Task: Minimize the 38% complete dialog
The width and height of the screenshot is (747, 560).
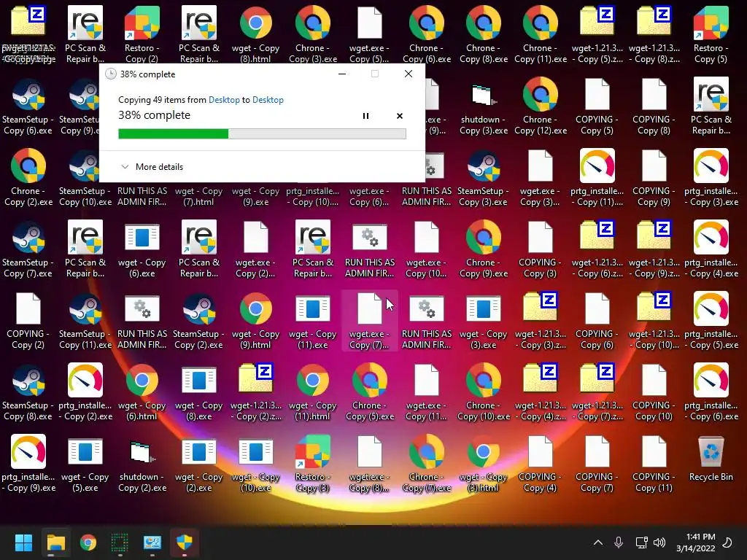Action: tap(341, 74)
